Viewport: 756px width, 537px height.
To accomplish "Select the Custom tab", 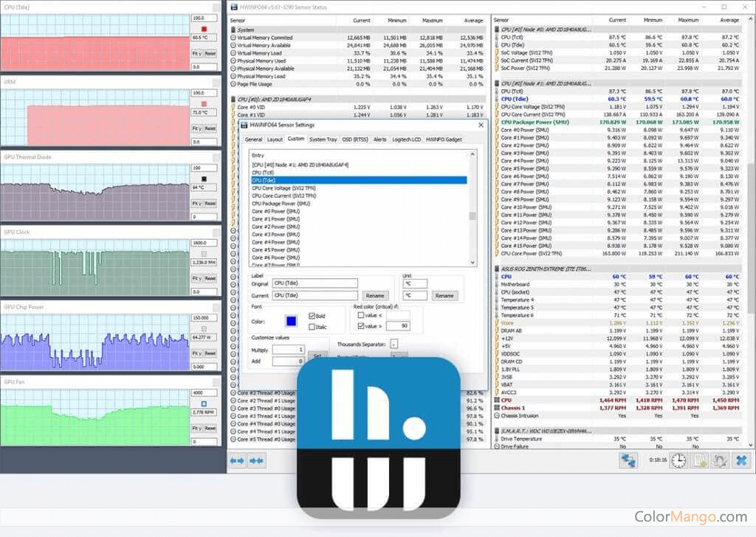I will point(296,139).
